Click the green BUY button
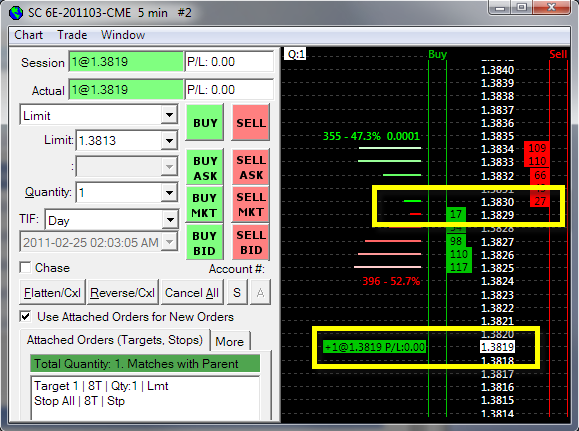The image size is (579, 431). (205, 123)
